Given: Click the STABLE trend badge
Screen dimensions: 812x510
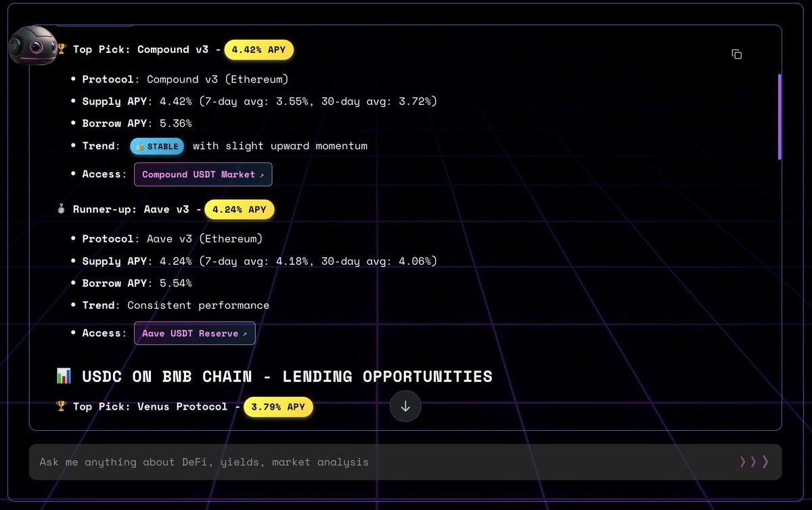Looking at the screenshot, I should 157,146.
